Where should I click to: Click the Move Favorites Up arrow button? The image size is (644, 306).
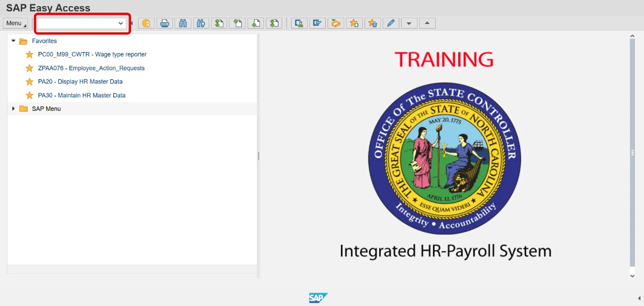tap(427, 23)
